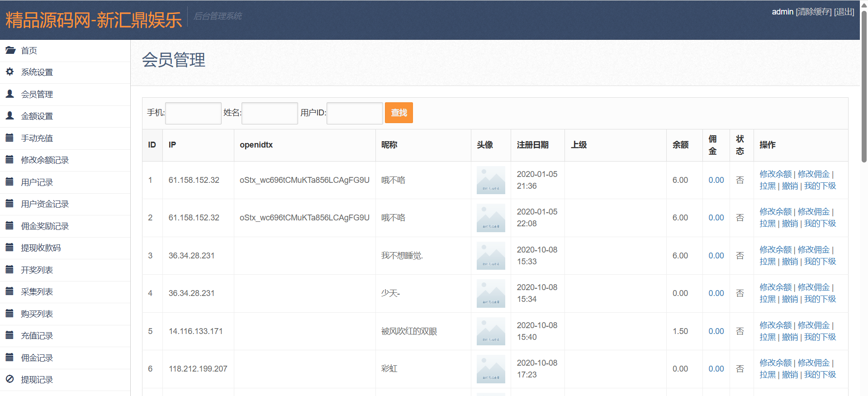Click the ban icon beside 提现记录

tap(10, 379)
